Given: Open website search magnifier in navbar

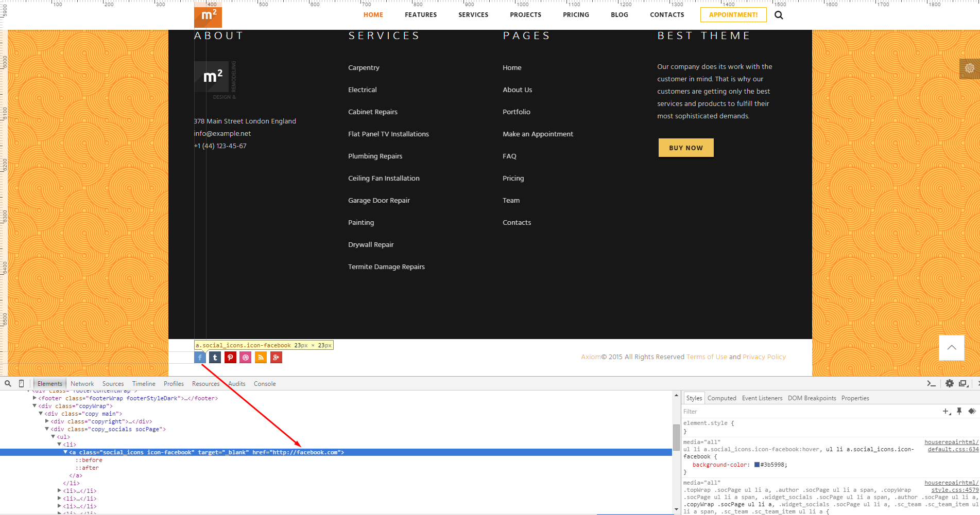Looking at the screenshot, I should click(x=779, y=15).
